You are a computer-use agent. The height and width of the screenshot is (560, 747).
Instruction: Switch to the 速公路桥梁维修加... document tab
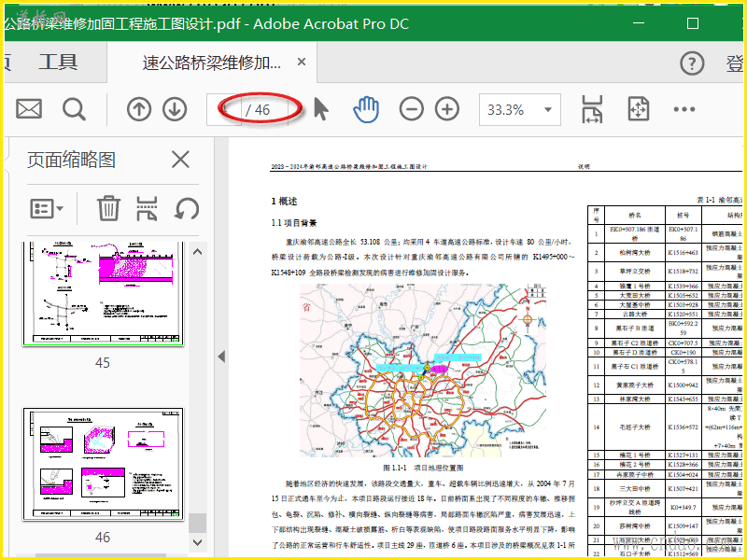click(x=212, y=63)
